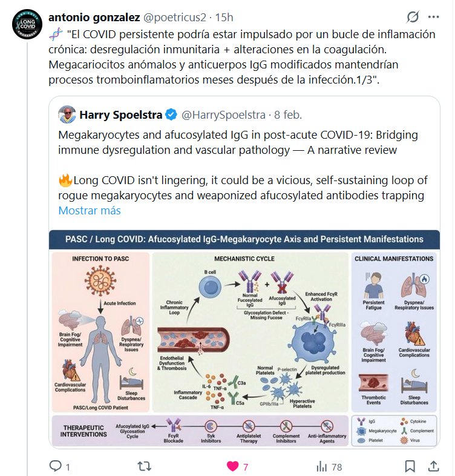Open the three-dot more options menu
Screen dimensions: 455x476
(x=434, y=17)
